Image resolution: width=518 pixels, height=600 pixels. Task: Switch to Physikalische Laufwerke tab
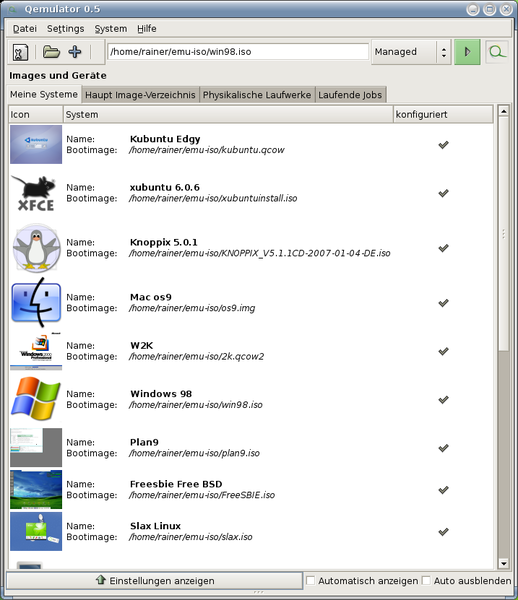(x=257, y=95)
